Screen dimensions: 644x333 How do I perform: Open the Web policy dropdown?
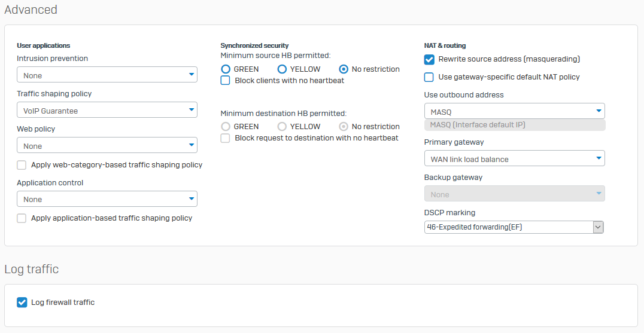[107, 145]
